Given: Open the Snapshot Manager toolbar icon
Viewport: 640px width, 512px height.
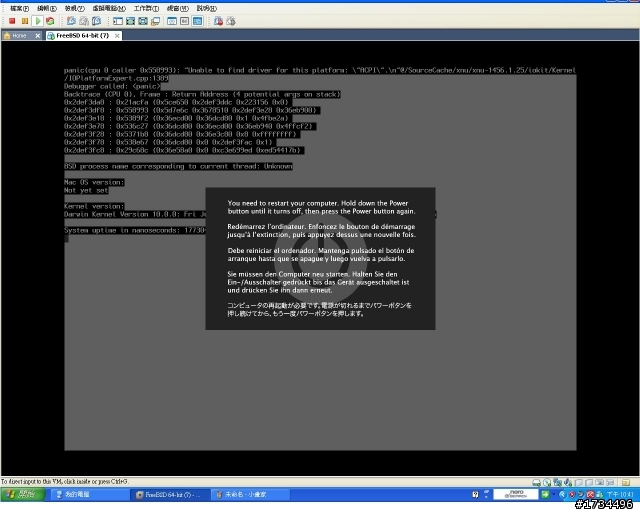Looking at the screenshot, I should [96, 21].
